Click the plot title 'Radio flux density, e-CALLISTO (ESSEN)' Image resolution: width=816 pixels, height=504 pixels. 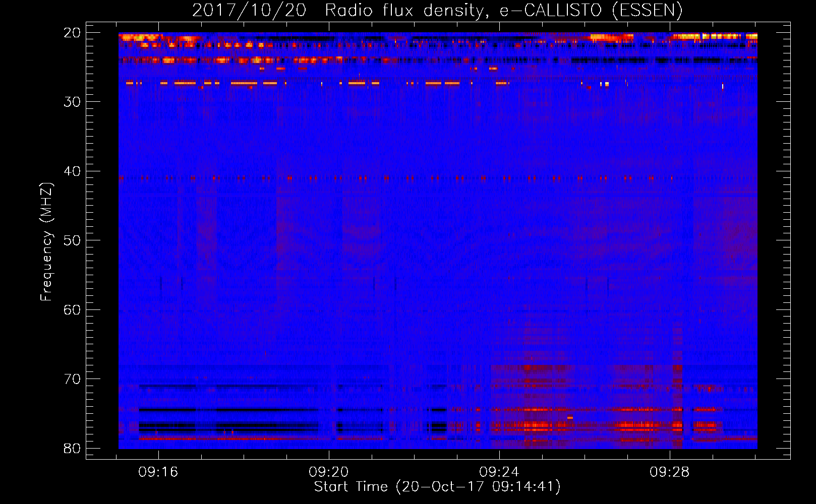point(504,11)
